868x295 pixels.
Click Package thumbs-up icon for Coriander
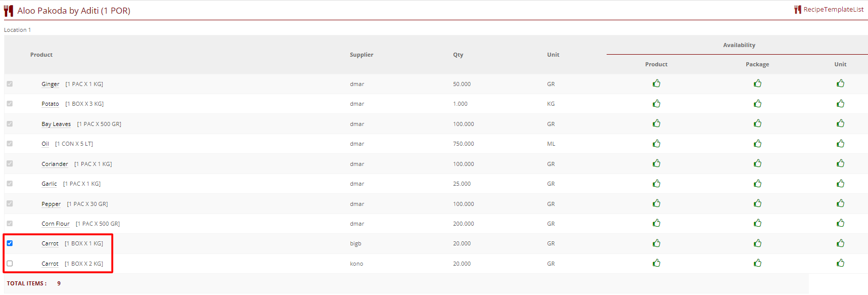tap(757, 163)
